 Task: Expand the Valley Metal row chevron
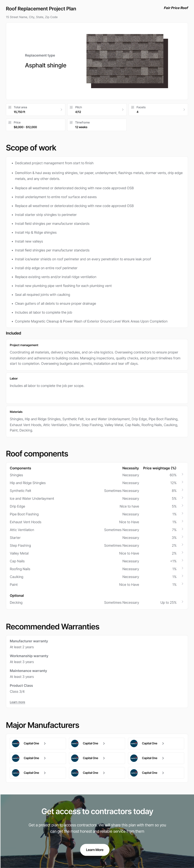pyautogui.click(x=182, y=553)
